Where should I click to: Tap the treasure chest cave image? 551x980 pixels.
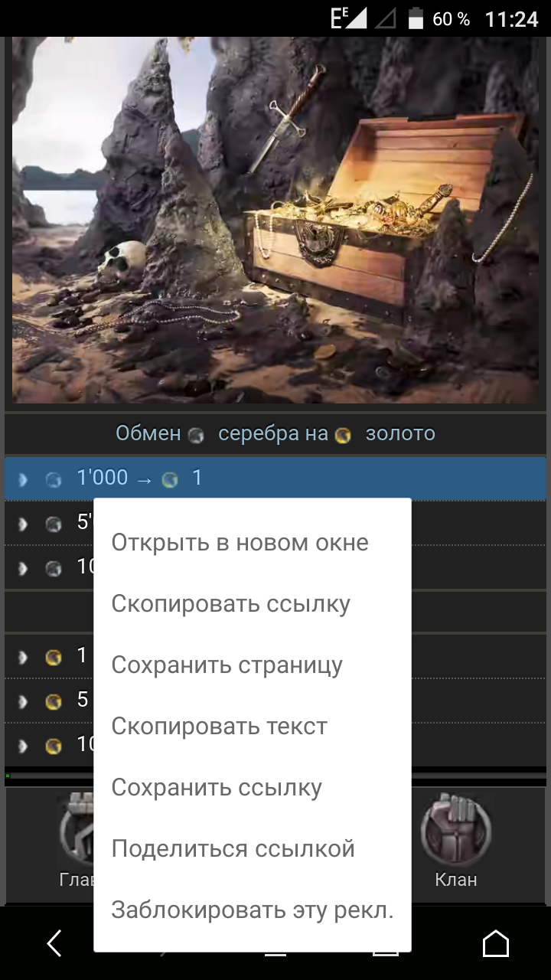pos(275,220)
